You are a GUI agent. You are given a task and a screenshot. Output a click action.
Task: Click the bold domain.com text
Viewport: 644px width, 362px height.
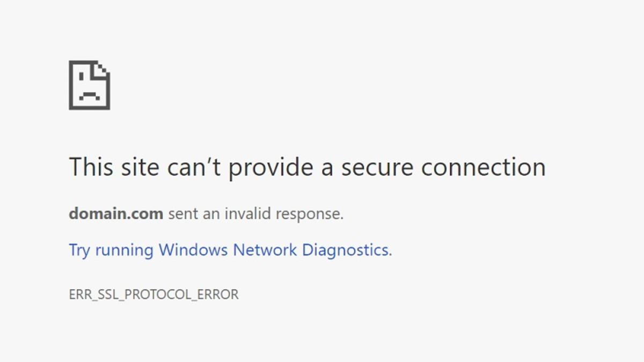[x=116, y=213]
